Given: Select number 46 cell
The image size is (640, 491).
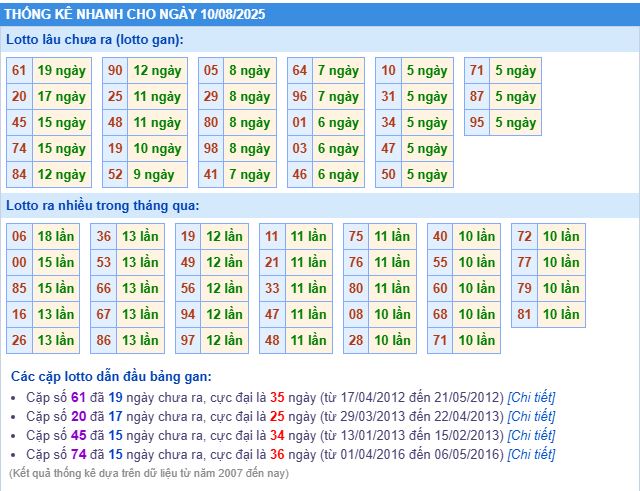Looking at the screenshot, I should tap(300, 175).
